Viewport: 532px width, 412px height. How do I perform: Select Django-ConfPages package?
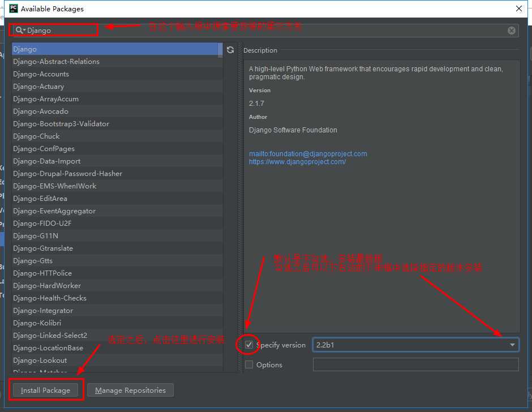coord(117,149)
